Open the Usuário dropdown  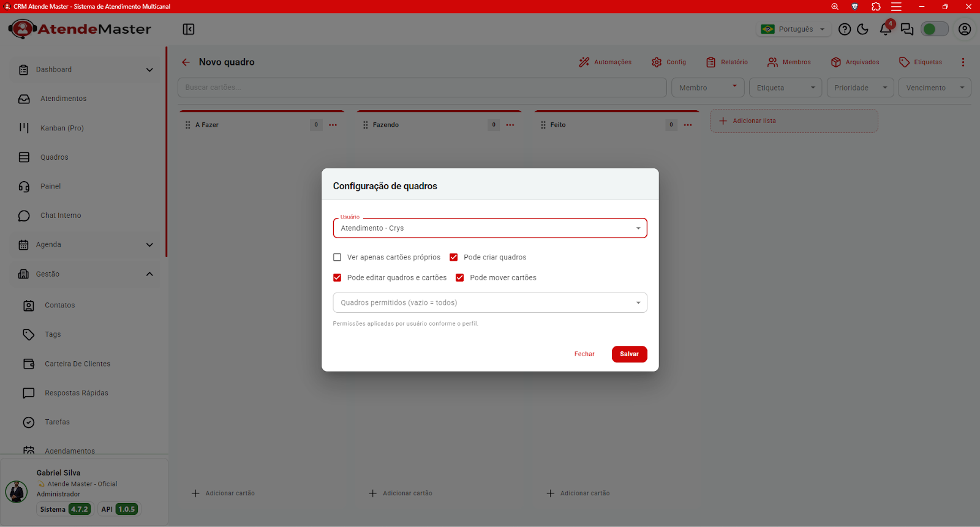(490, 228)
